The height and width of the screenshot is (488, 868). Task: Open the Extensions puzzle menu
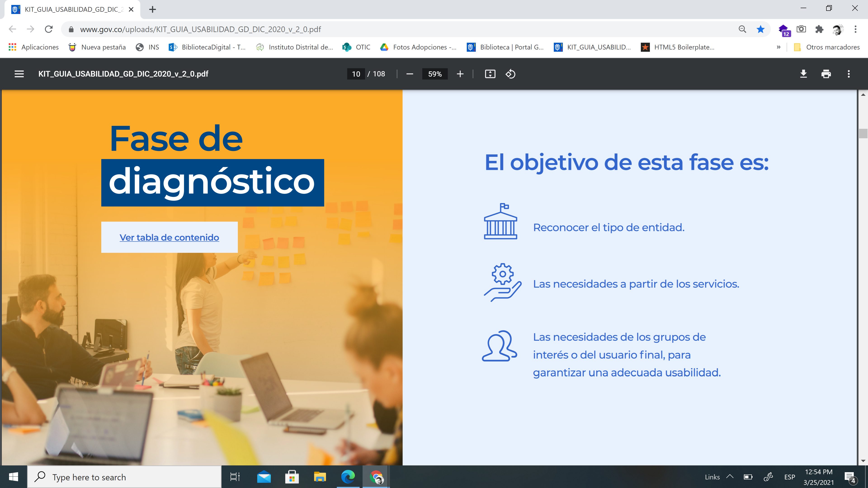[819, 29]
